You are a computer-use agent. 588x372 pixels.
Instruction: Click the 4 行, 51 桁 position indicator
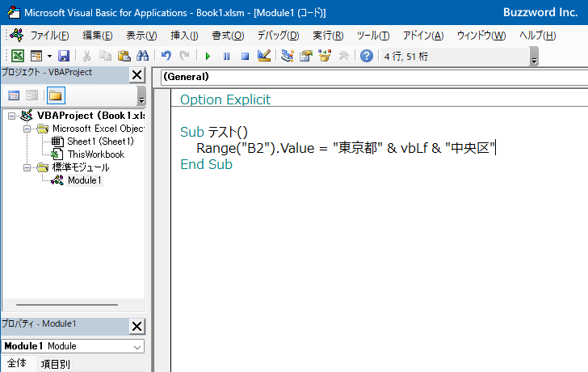coord(406,57)
